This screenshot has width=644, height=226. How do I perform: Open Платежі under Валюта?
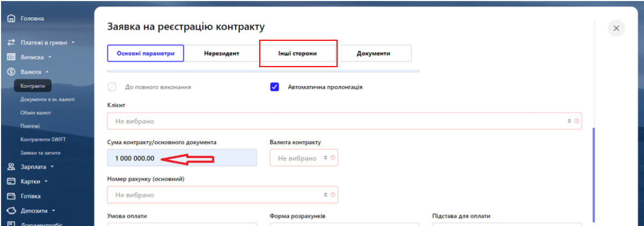pyautogui.click(x=30, y=126)
